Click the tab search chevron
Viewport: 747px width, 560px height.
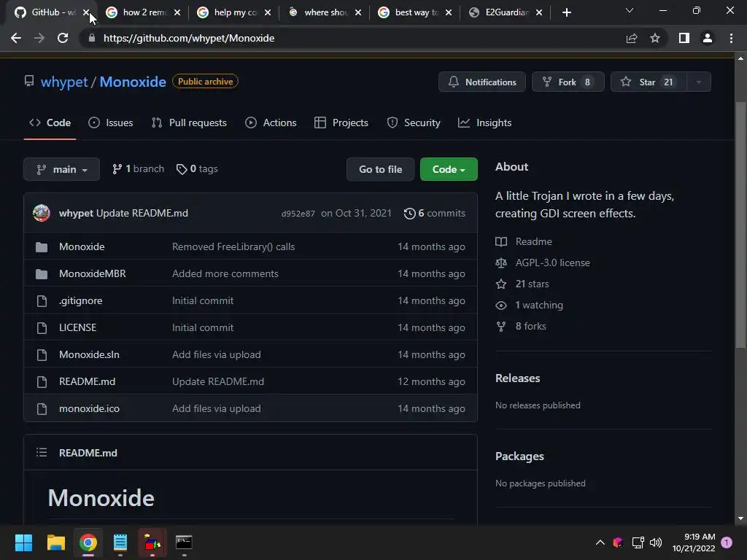[x=630, y=10]
